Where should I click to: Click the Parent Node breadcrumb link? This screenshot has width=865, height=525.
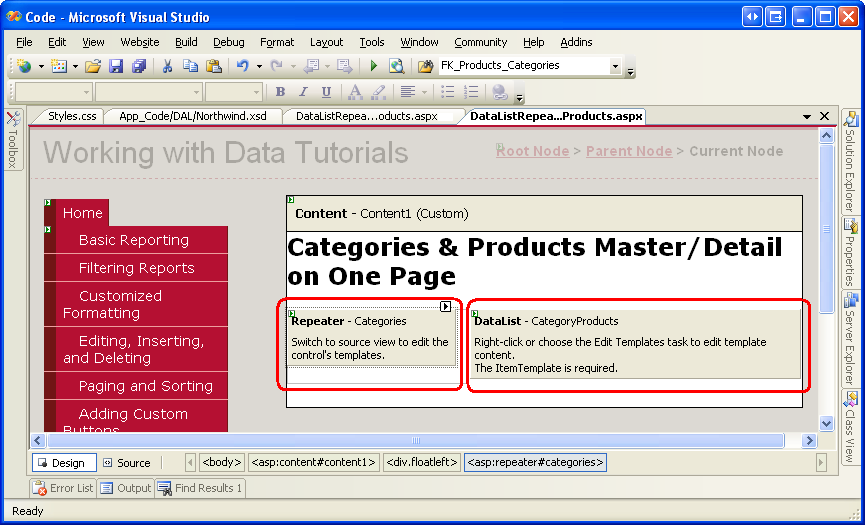[629, 151]
